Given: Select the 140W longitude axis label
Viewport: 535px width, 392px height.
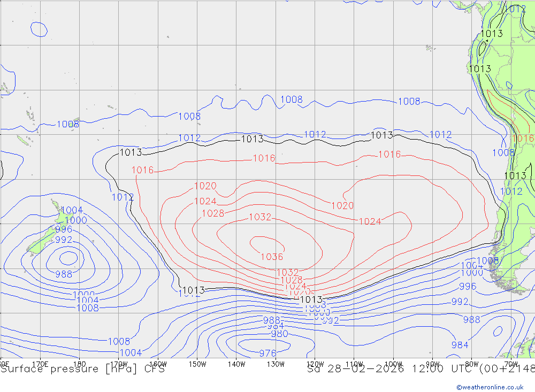Looking at the screenshot, I should coord(236,364).
